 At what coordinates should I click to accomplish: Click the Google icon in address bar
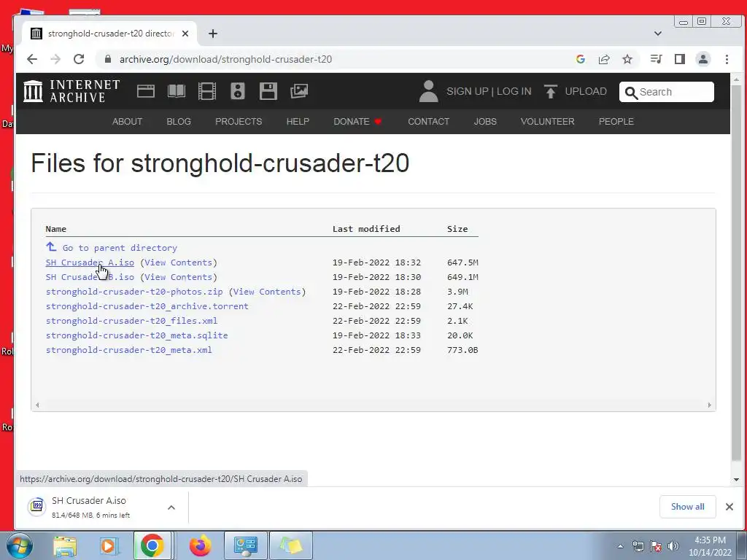coord(580,59)
